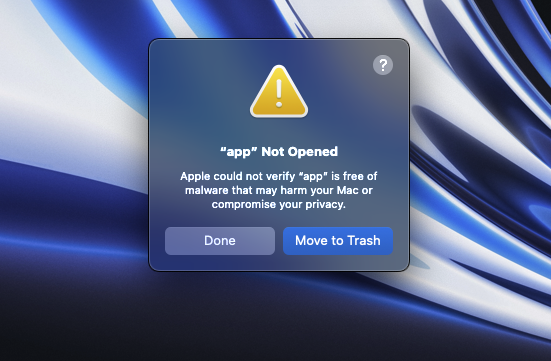This screenshot has height=361, width=551.
Task: Open help with the question mark button
Action: click(x=383, y=65)
